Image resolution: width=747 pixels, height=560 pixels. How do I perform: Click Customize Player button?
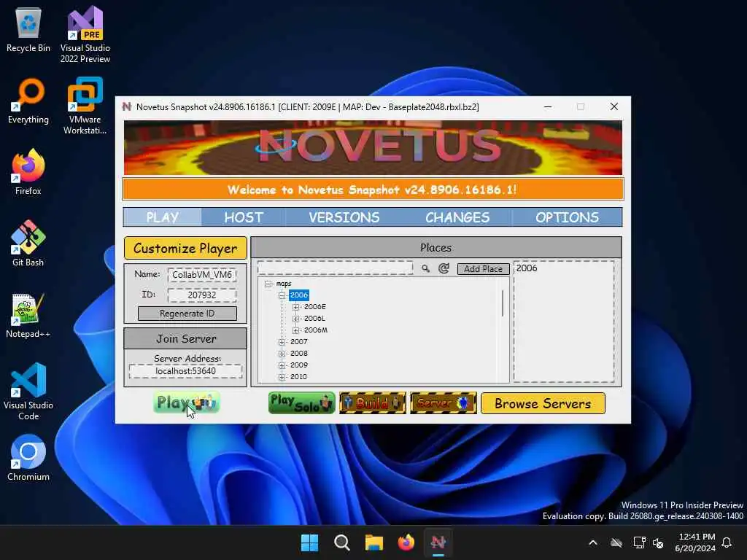tap(185, 248)
